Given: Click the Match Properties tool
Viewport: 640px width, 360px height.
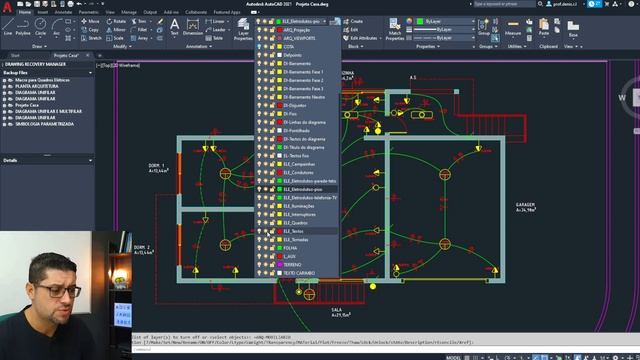Looking at the screenshot, I should pos(394,29).
